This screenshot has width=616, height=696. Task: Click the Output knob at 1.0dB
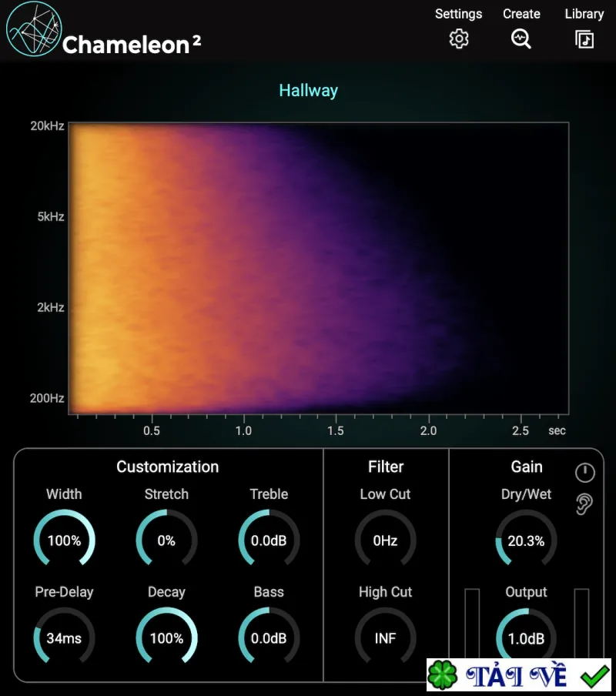coord(526,634)
